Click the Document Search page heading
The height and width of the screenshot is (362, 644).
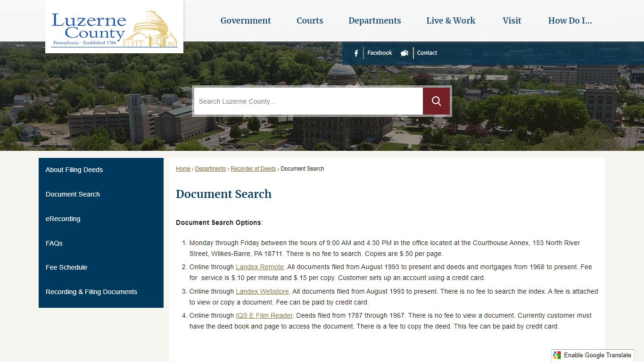(223, 194)
